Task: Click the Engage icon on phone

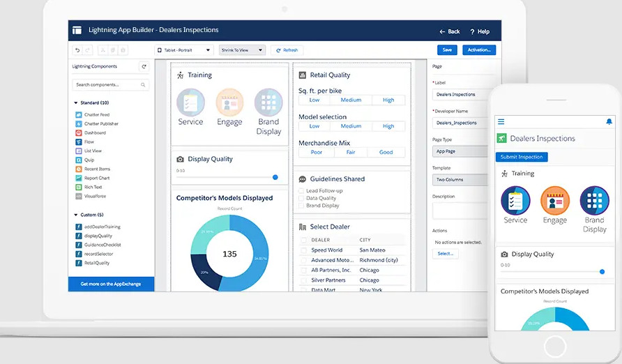Action: pyautogui.click(x=555, y=201)
